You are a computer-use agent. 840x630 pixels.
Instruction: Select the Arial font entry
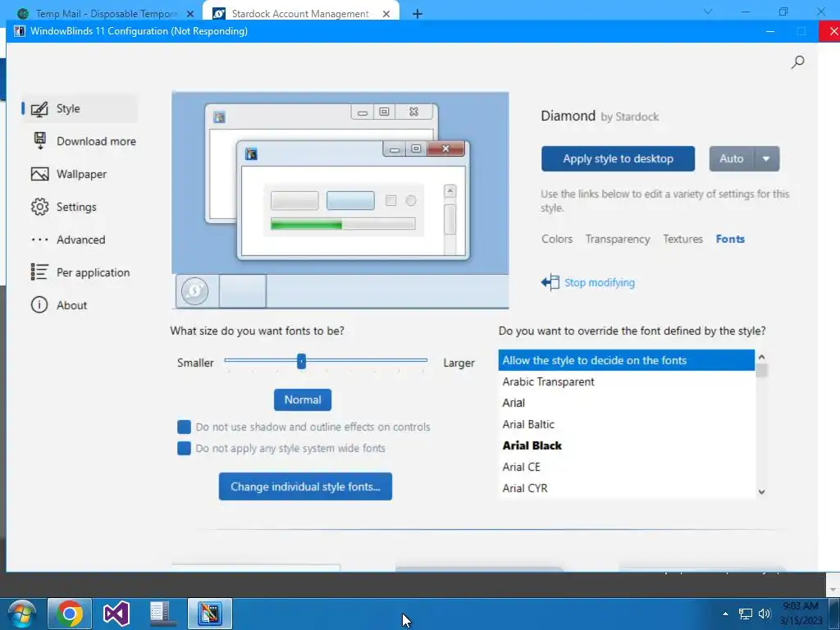[626, 403]
